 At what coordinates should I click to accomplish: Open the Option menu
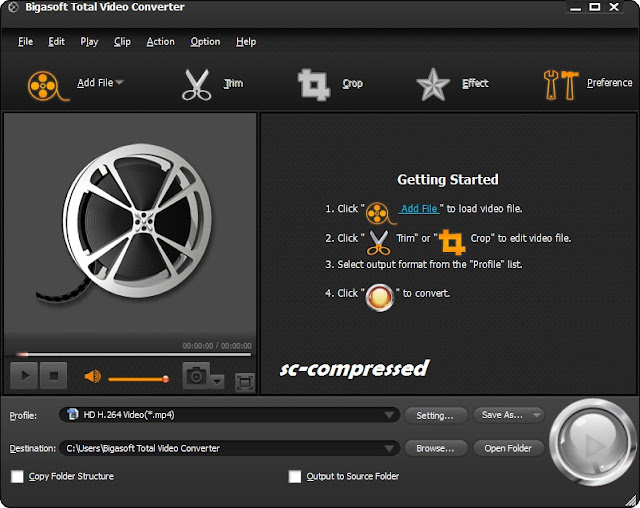point(205,42)
